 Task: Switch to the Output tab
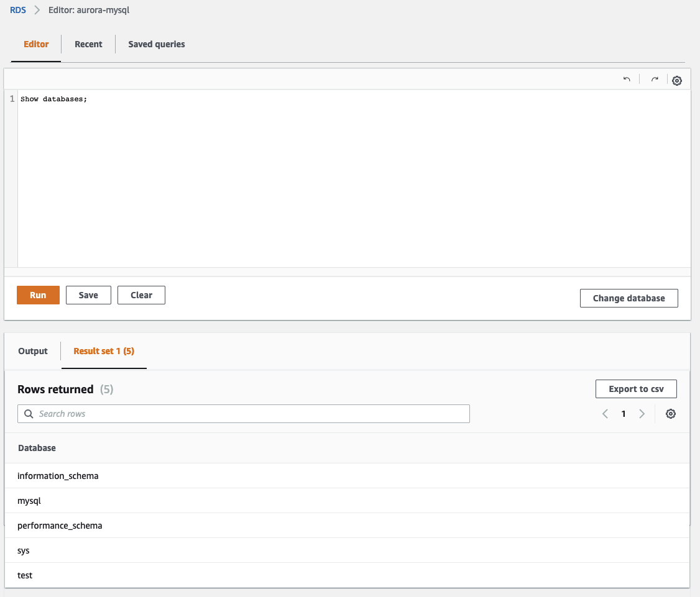tap(33, 351)
